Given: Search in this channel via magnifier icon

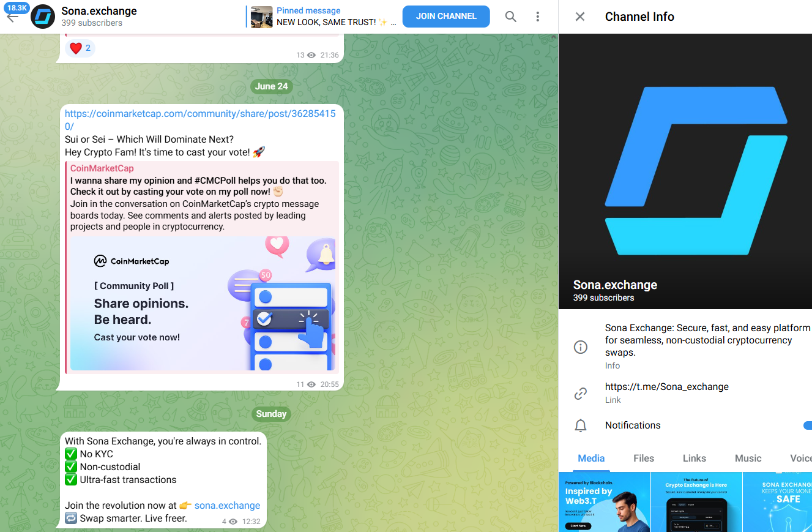Looking at the screenshot, I should pos(511,17).
